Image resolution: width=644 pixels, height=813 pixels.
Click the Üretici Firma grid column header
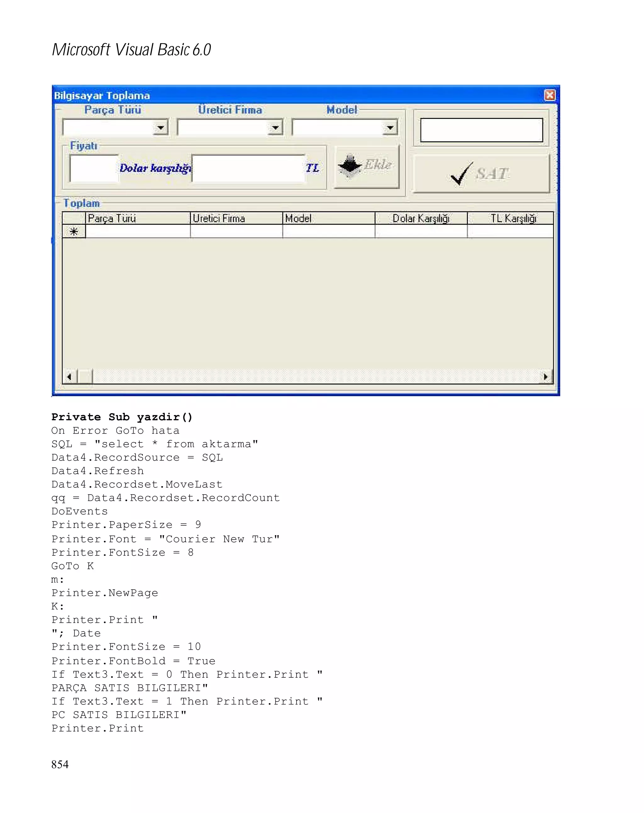coord(236,218)
